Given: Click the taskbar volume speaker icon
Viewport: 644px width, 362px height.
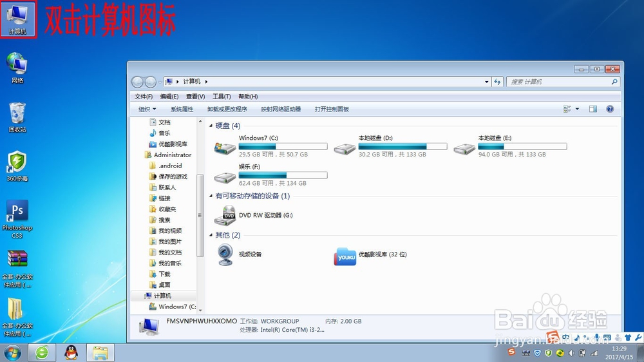Looking at the screenshot, I should coord(571,353).
